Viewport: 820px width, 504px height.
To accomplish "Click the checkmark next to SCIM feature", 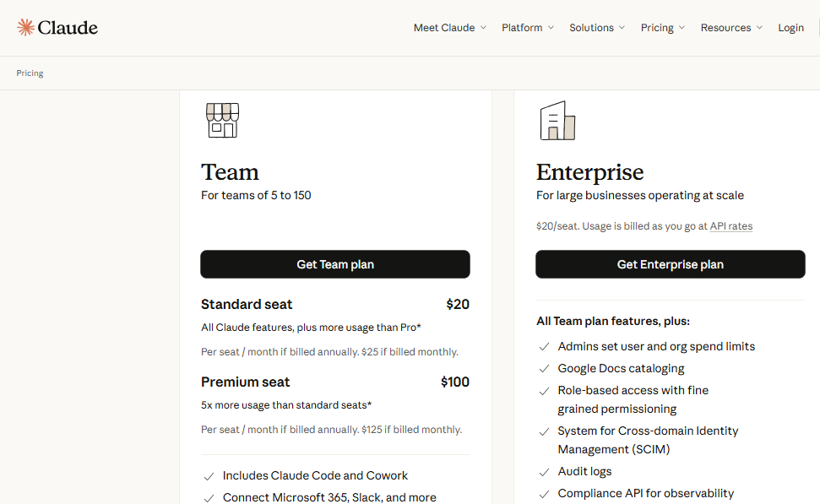I will point(544,431).
